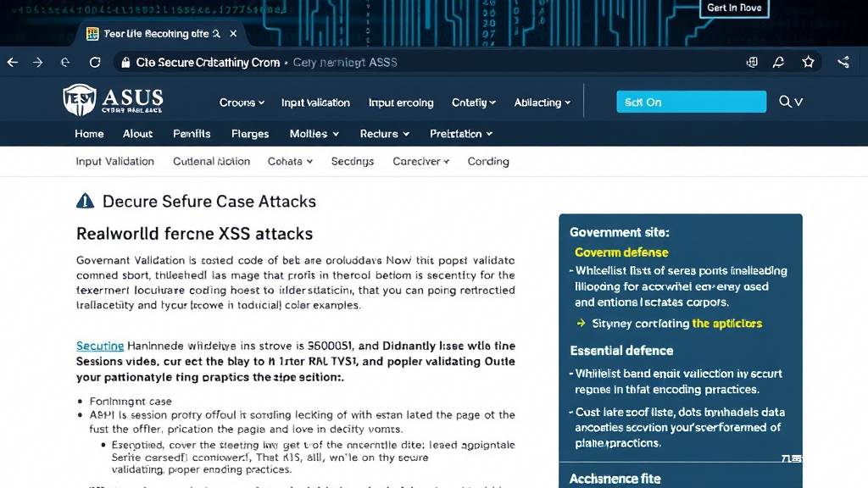Screen dimensions: 868x488
Task: Follow the Secutine hyperlink
Action: point(100,346)
